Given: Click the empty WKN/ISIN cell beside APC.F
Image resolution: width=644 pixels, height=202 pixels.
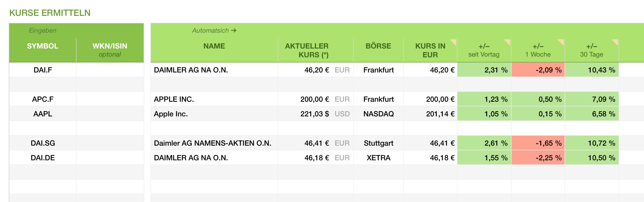Looking at the screenshot, I should [x=110, y=99].
